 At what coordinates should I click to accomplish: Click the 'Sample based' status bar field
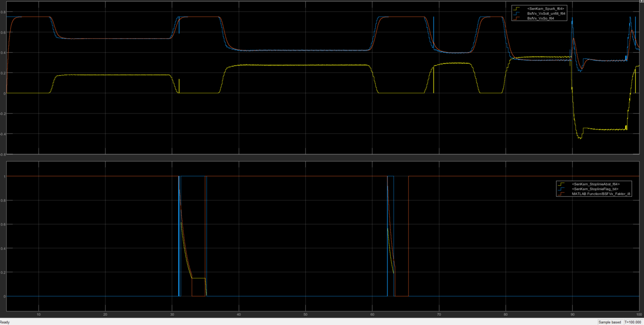coord(609,322)
